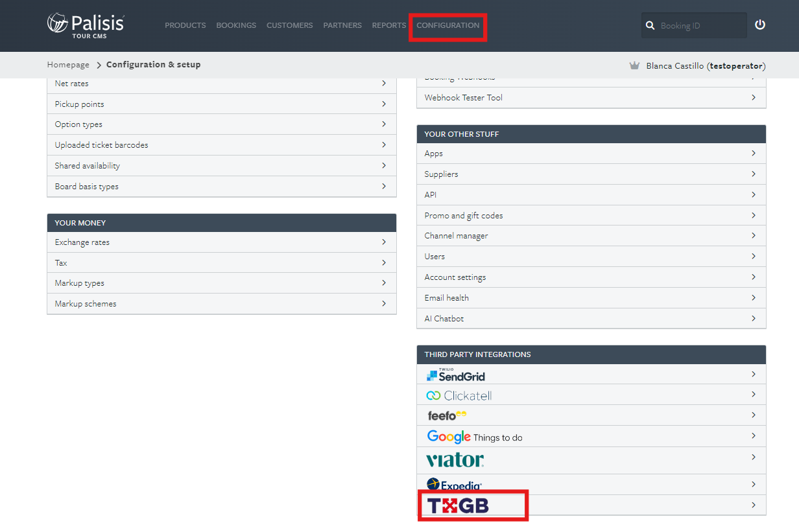Image resolution: width=799 pixels, height=532 pixels.
Task: Click the chevron on Users row
Action: click(754, 256)
